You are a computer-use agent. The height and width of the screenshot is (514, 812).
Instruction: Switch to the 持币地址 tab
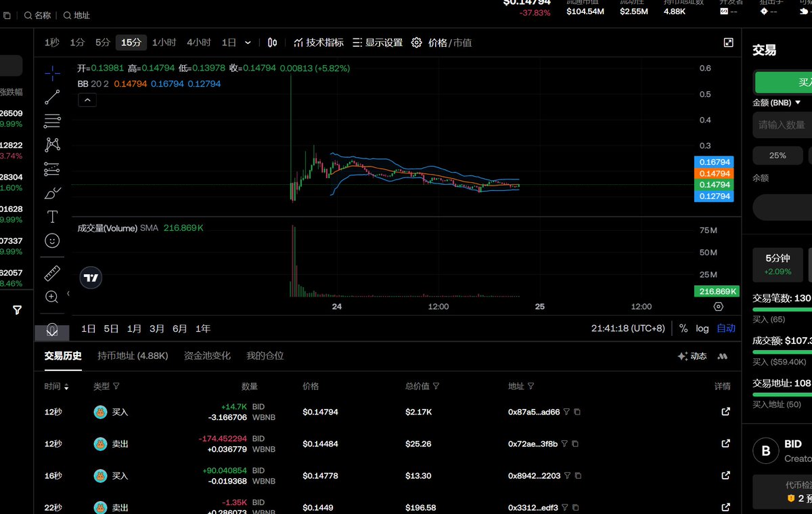[x=133, y=355]
